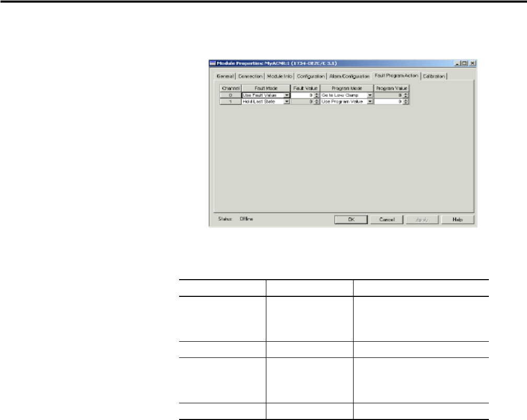
Task: Click channel 1 Fault Value field
Action: (302, 102)
